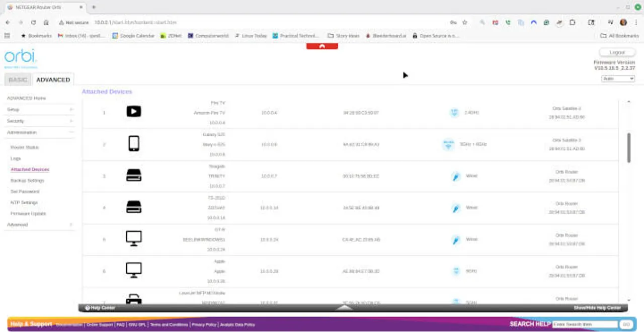The height and width of the screenshot is (332, 644).
Task: Click the Logout button
Action: (x=617, y=52)
